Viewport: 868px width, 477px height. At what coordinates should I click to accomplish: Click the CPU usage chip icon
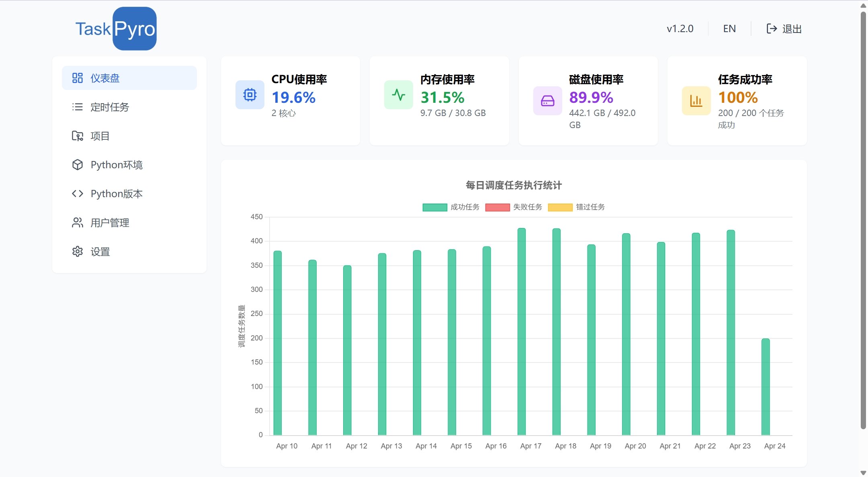250,95
